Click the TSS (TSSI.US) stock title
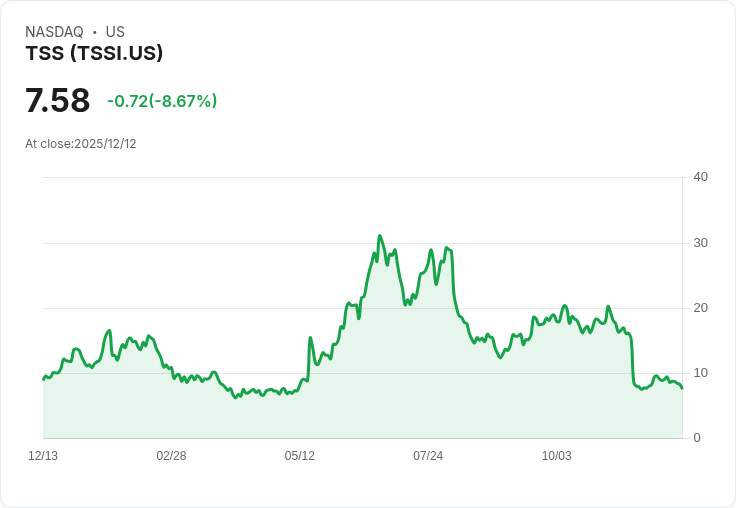This screenshot has height=508, width=736. [x=94, y=53]
